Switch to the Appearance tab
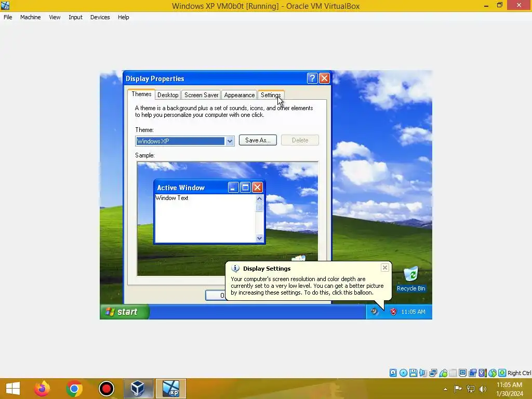 click(x=239, y=95)
